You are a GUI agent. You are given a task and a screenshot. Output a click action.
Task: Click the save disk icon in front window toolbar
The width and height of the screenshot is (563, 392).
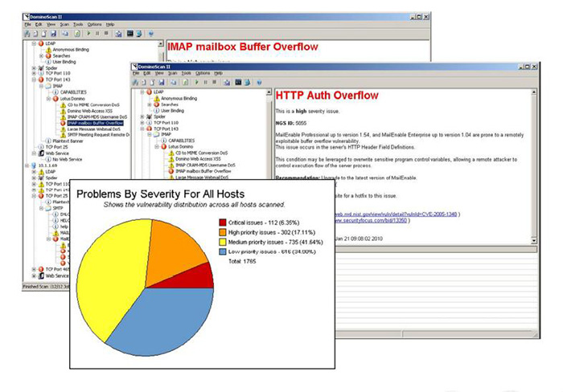(x=161, y=83)
